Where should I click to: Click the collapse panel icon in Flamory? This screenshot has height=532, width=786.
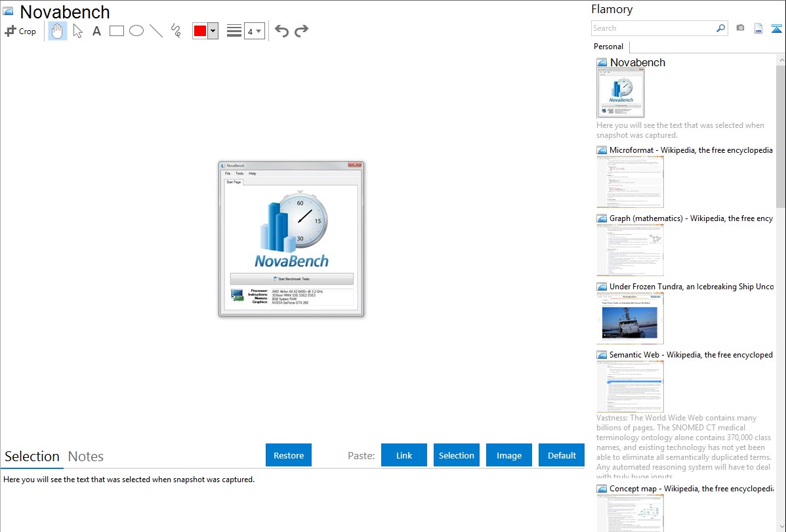pyautogui.click(x=776, y=28)
